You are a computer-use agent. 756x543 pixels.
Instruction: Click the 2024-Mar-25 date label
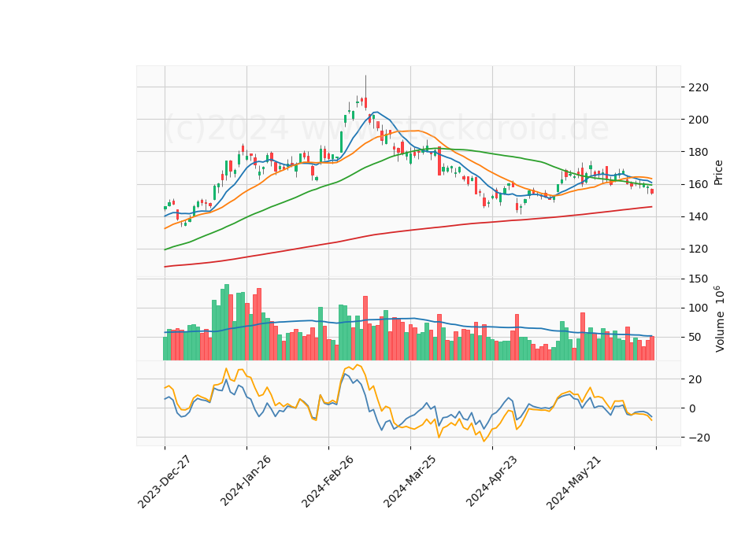[409, 482]
